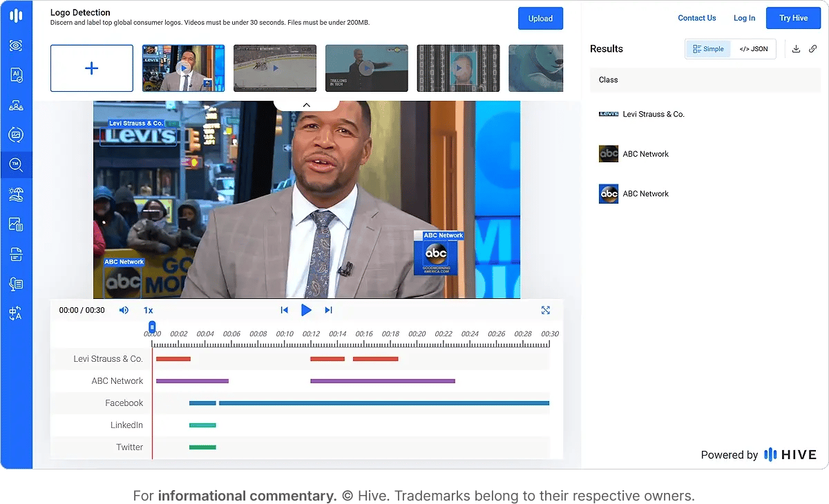Click the Hive logo at top of sidebar

(17, 17)
